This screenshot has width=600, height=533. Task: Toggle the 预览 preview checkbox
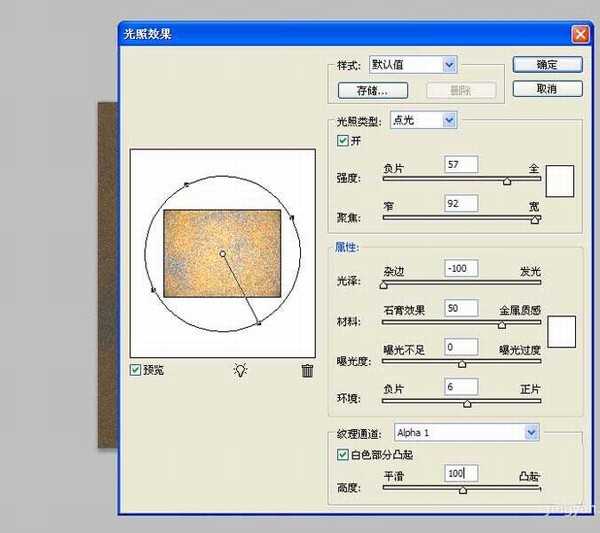pos(136,370)
